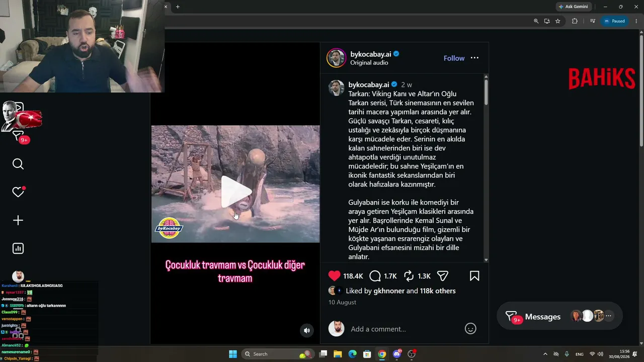The height and width of the screenshot is (362, 644).
Task: Repost the reel with the repost icon
Action: coord(409,276)
